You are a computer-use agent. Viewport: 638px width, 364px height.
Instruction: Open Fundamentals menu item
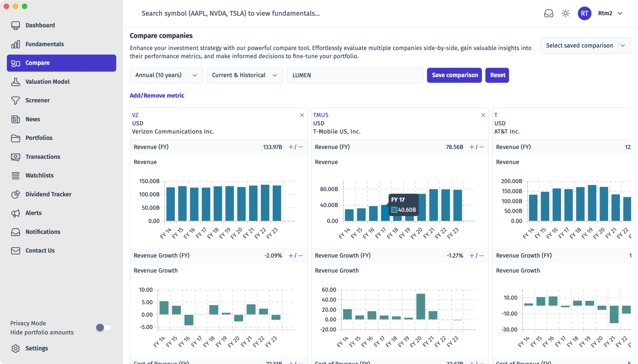coord(61,44)
